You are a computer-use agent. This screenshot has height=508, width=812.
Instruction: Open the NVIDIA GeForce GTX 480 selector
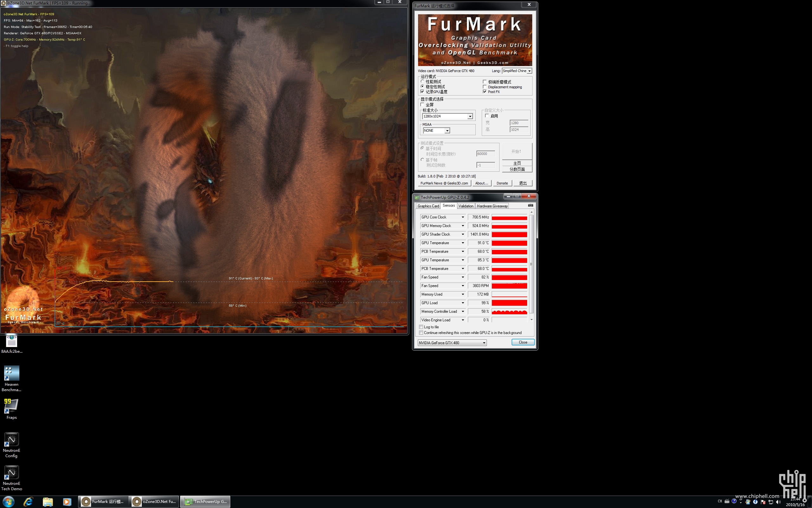click(x=452, y=343)
